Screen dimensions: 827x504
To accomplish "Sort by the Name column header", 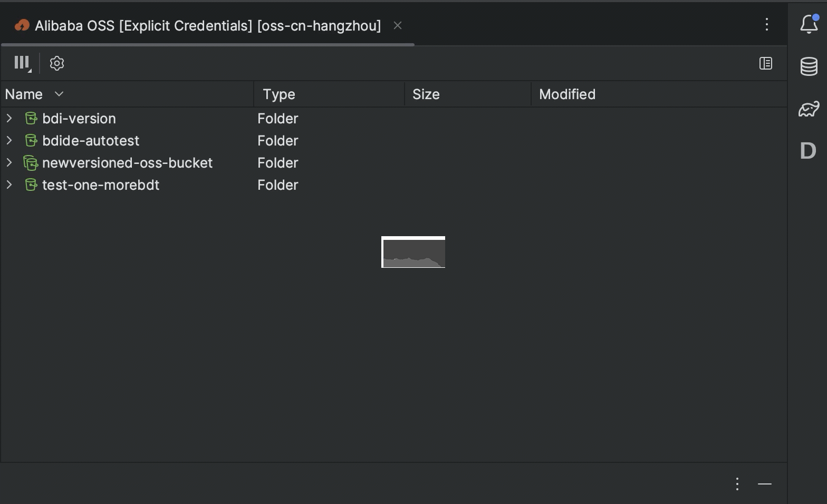I will click(24, 94).
